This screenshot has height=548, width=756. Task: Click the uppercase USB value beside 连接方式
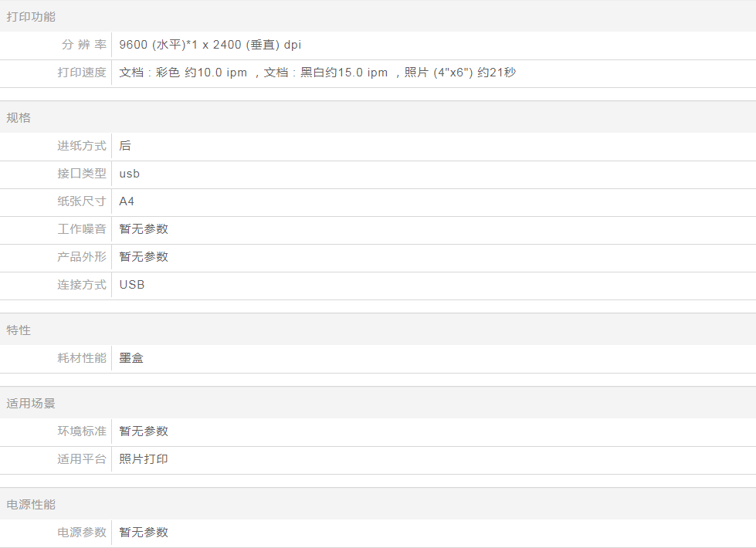[132, 285]
